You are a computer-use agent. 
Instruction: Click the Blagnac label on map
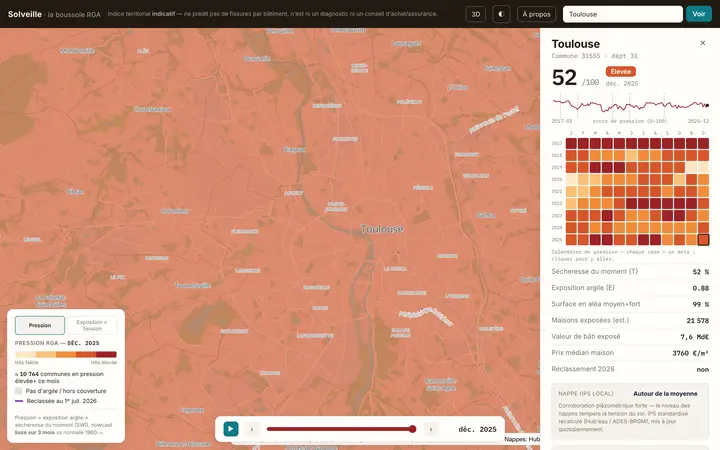click(x=294, y=150)
